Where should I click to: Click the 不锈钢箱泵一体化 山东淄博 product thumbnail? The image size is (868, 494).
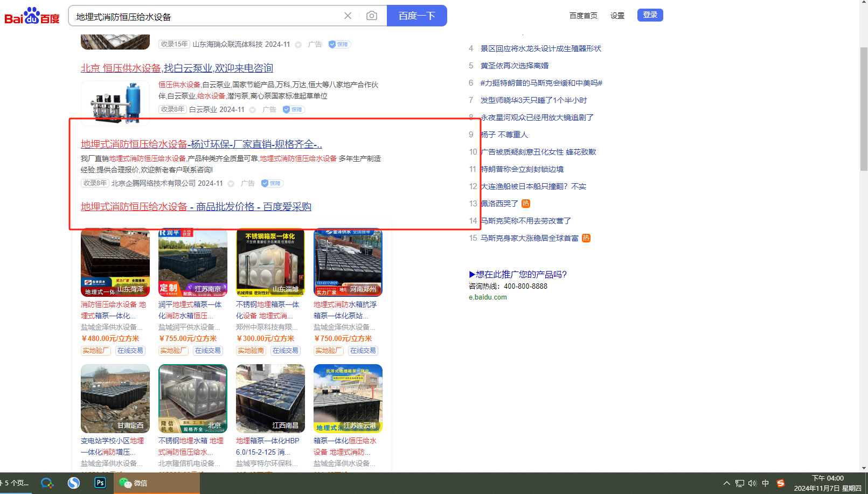pos(270,262)
